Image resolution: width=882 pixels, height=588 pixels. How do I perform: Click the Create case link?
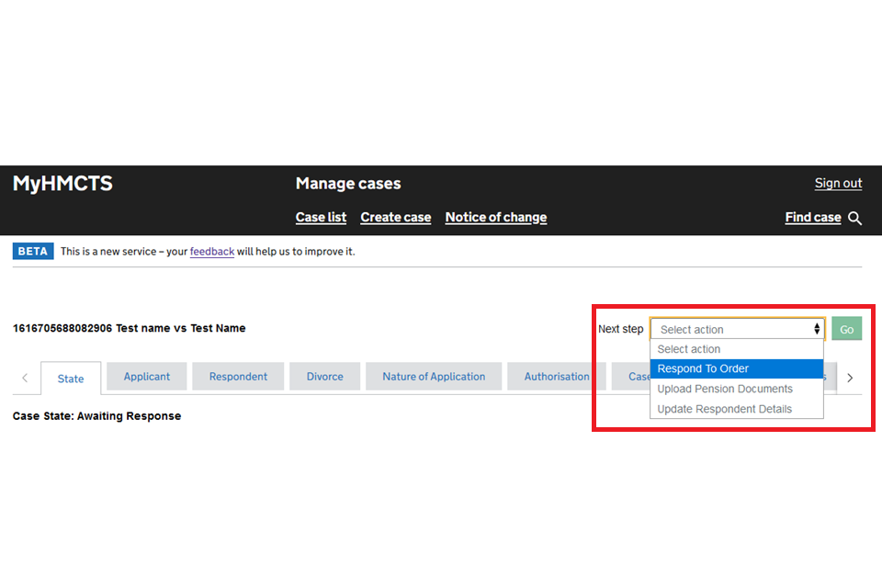coord(395,218)
